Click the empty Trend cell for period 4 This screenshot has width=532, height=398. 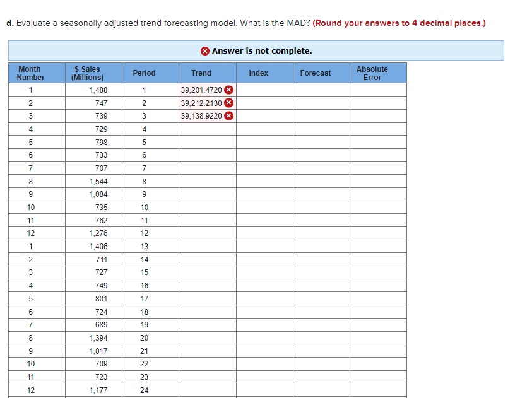(x=208, y=129)
